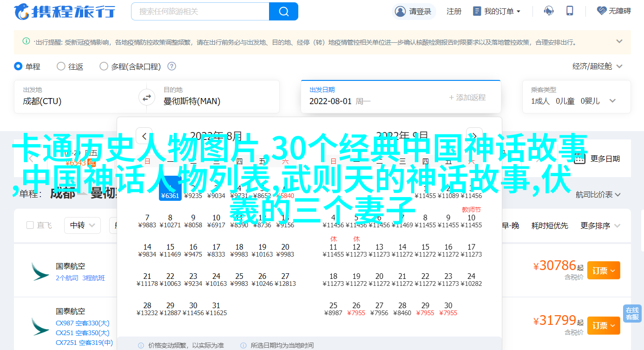Viewport: 644px width, 350px height.
Task: Swap departure and destination cities
Action: pos(147,98)
